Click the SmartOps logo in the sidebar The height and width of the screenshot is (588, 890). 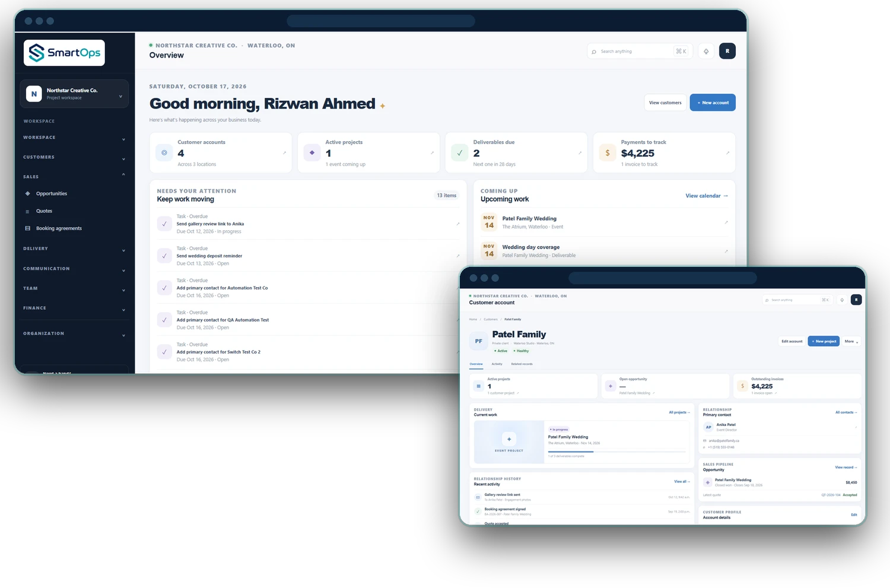64,53
